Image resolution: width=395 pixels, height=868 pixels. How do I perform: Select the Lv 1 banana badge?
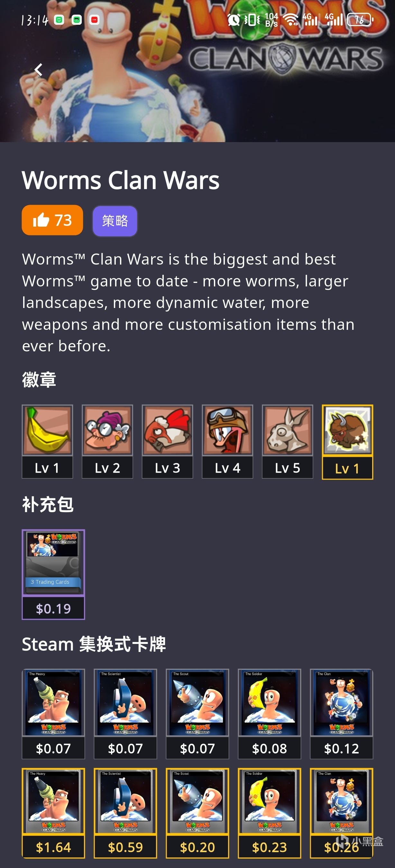point(47,441)
